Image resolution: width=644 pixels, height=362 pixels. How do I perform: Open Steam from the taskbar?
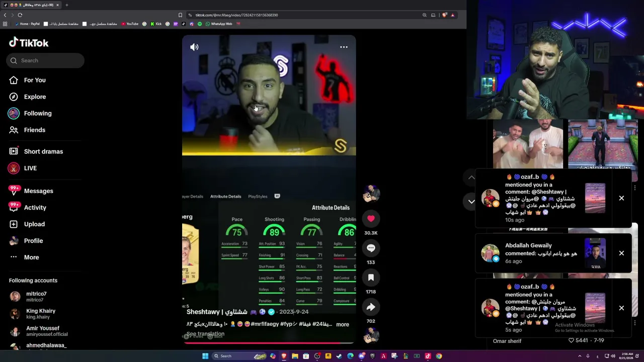tap(339, 356)
